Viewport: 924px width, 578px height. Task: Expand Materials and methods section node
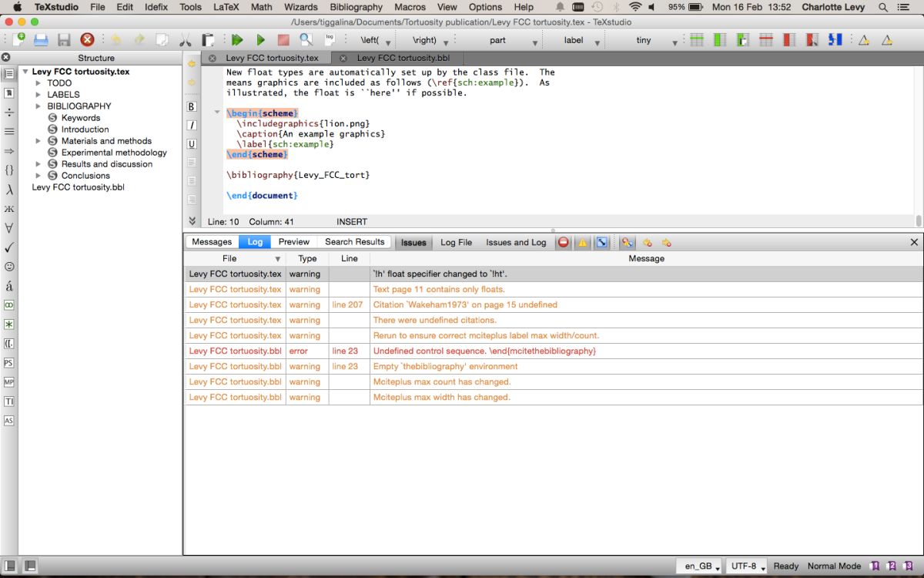[x=38, y=141]
